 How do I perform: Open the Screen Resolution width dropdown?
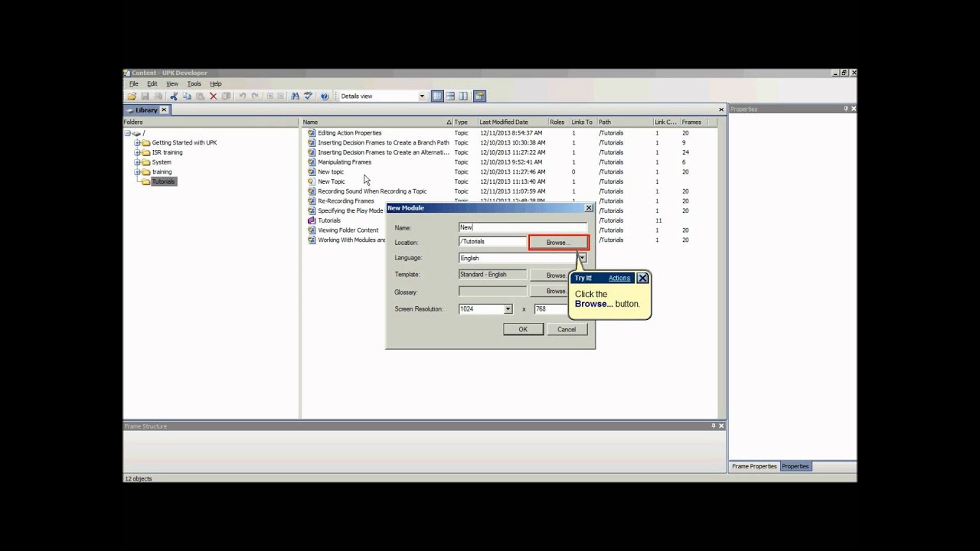(x=507, y=309)
